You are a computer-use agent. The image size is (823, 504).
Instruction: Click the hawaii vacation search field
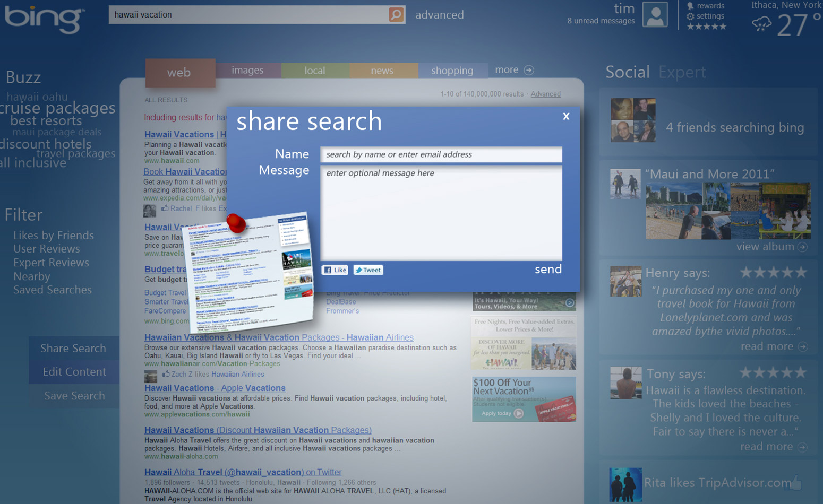pos(248,15)
